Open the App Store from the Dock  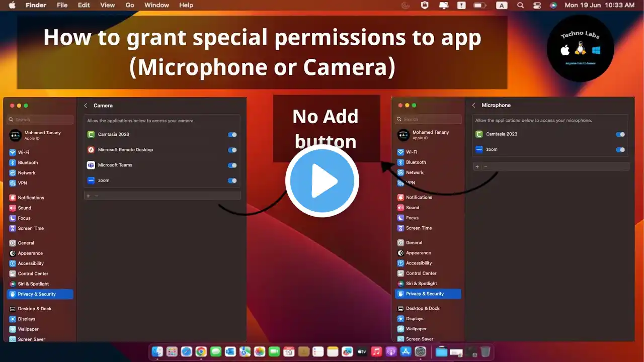pos(406,352)
